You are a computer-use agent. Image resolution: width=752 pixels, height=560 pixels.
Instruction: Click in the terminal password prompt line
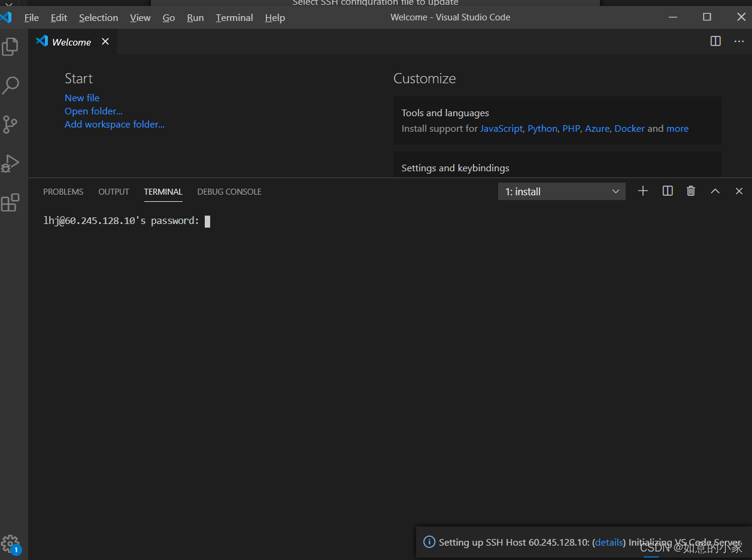(126, 221)
